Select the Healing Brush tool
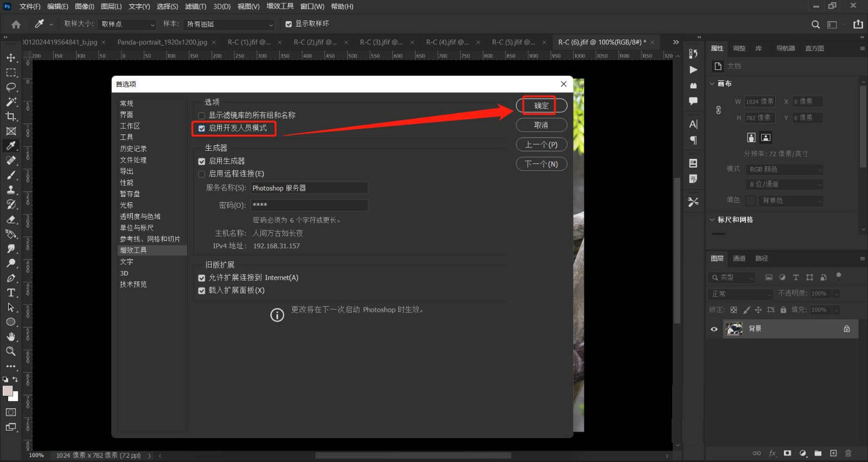 11,160
